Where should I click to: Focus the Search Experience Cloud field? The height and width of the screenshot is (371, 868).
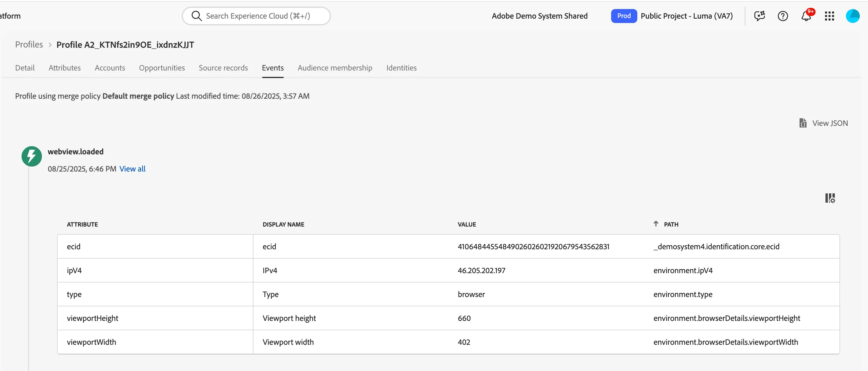256,16
